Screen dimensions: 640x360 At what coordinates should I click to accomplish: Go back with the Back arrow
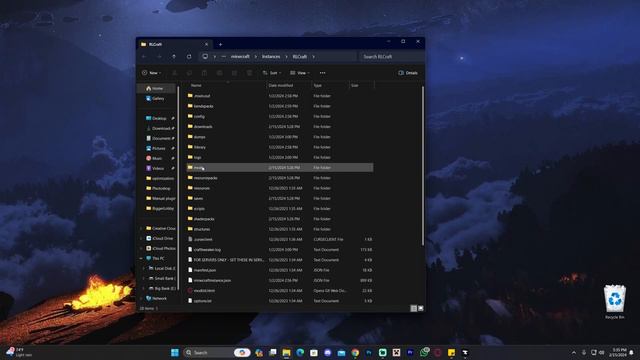pyautogui.click(x=144, y=57)
